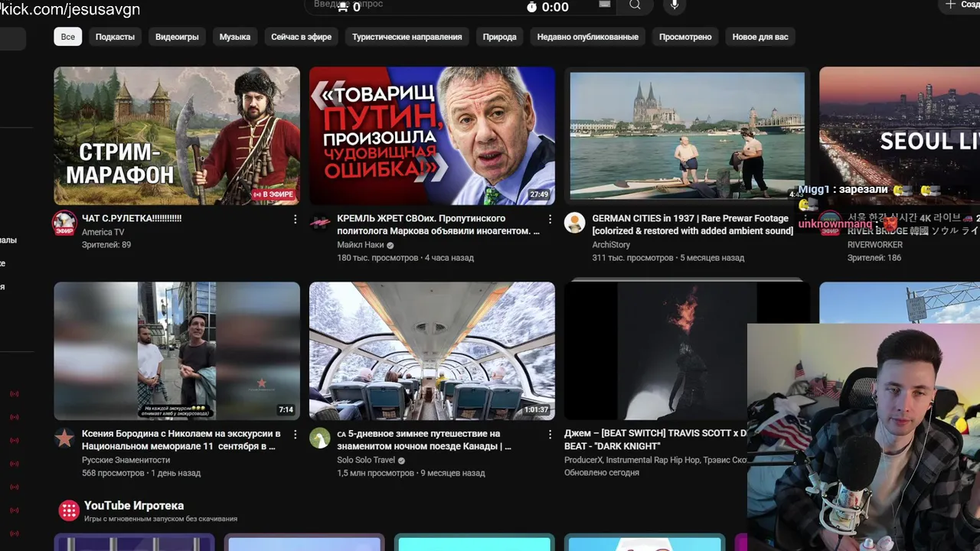Open options for Кремль жрет своих video
The width and height of the screenshot is (980, 551).
[550, 219]
